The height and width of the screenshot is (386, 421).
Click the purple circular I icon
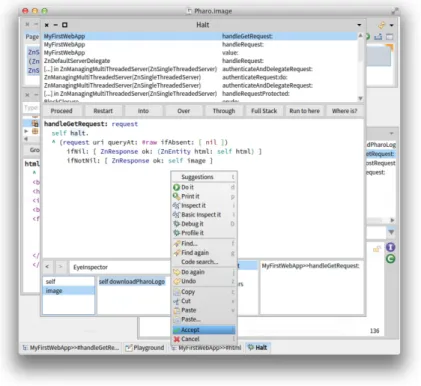click(390, 247)
